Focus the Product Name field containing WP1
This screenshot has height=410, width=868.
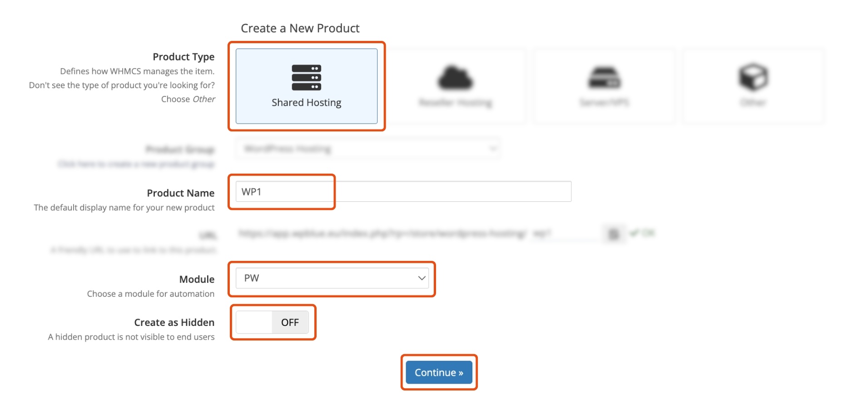[403, 191]
